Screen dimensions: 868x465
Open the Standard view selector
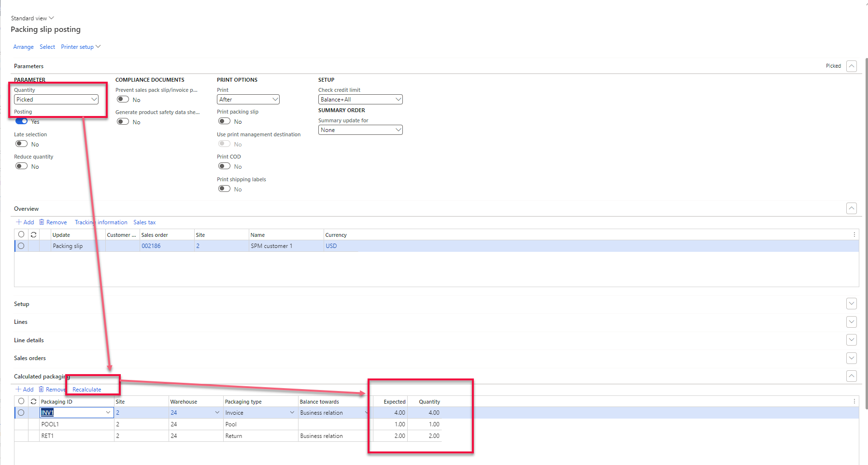coord(32,18)
